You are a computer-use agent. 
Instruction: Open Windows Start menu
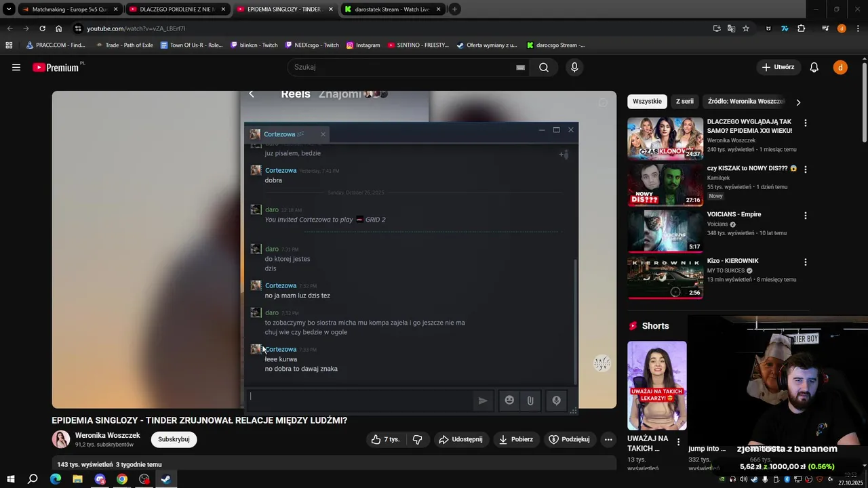click(x=10, y=479)
